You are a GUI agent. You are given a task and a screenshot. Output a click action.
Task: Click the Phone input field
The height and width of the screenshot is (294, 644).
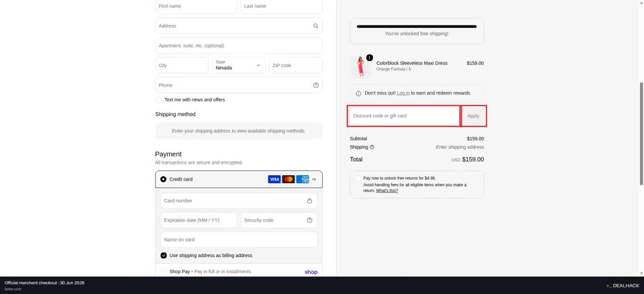coord(239,85)
